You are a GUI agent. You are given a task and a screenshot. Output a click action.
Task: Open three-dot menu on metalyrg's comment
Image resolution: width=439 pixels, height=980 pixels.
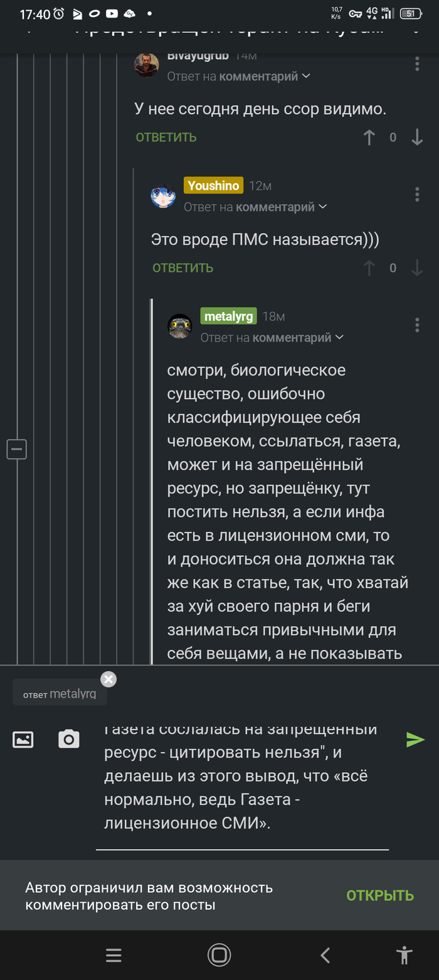tap(417, 325)
